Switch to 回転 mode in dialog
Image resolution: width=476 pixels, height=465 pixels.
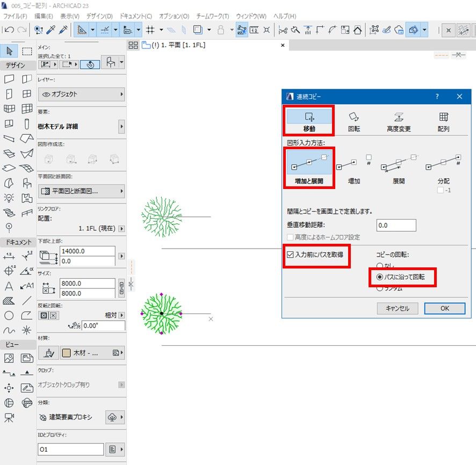pos(354,122)
